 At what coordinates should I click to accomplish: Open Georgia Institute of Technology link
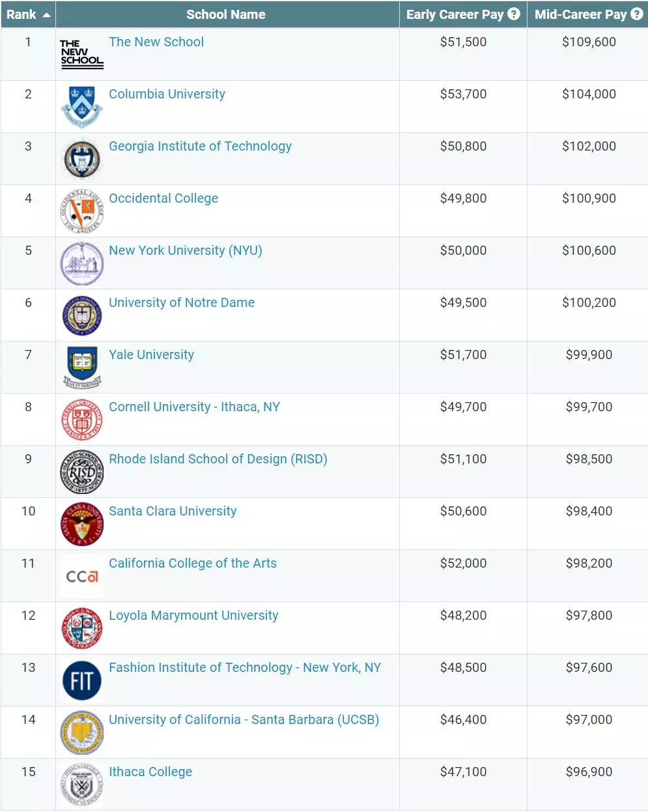point(200,146)
